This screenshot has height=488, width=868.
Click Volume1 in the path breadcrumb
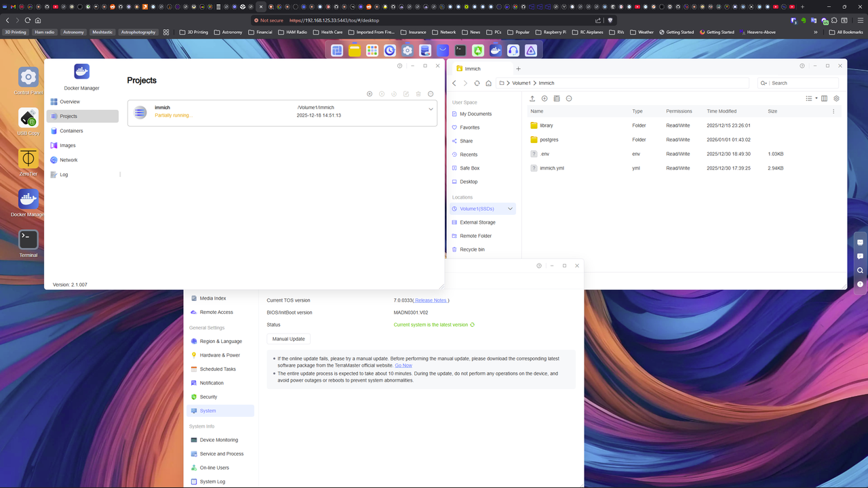click(521, 83)
